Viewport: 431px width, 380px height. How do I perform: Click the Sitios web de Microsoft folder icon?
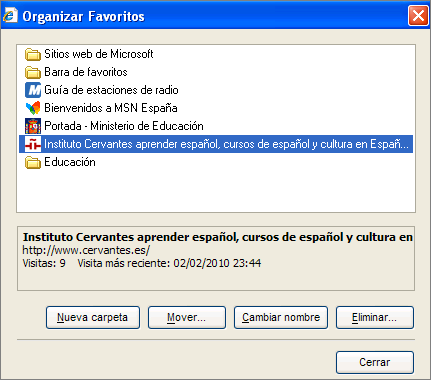33,54
